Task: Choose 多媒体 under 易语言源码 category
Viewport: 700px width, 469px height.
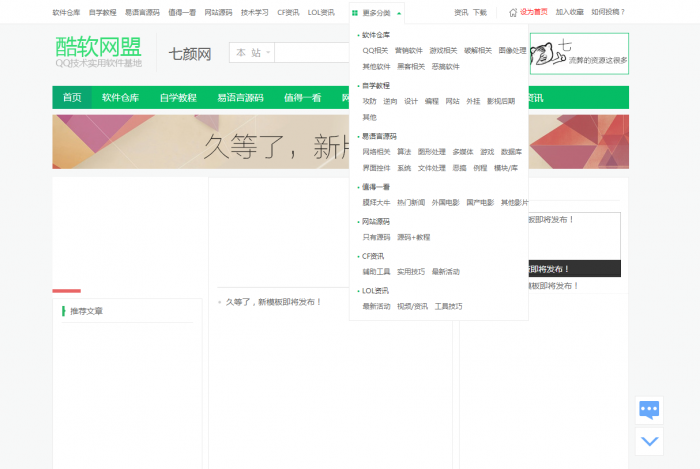Action: [463, 152]
